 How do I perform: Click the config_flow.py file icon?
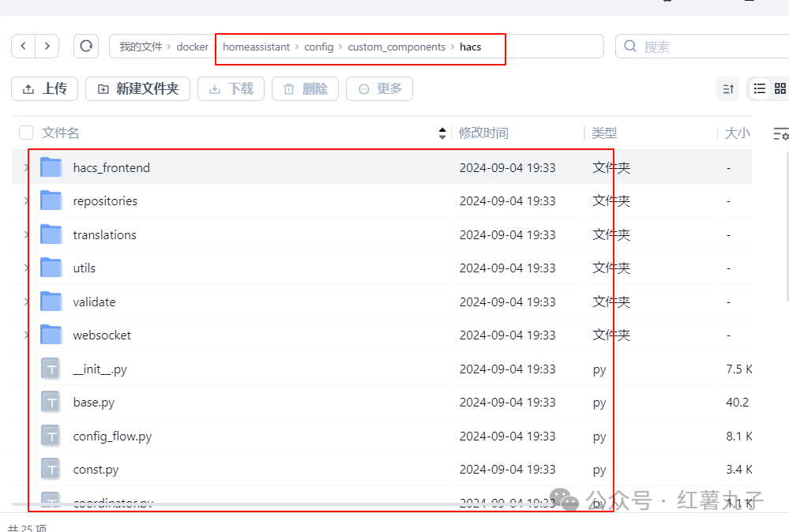[x=51, y=436]
